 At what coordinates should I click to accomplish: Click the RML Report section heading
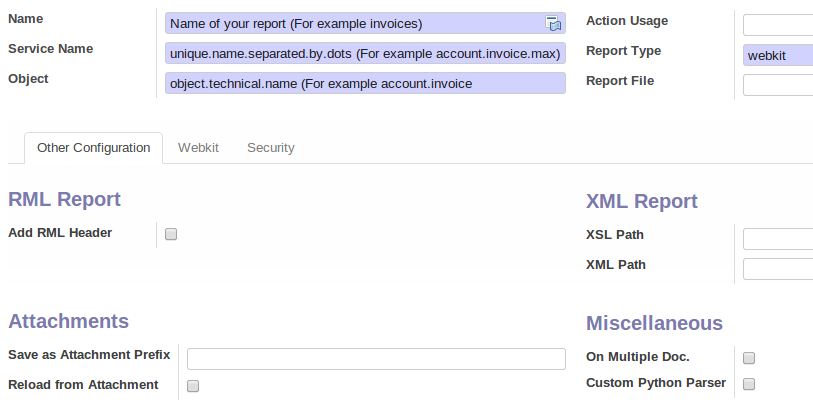pyautogui.click(x=64, y=200)
